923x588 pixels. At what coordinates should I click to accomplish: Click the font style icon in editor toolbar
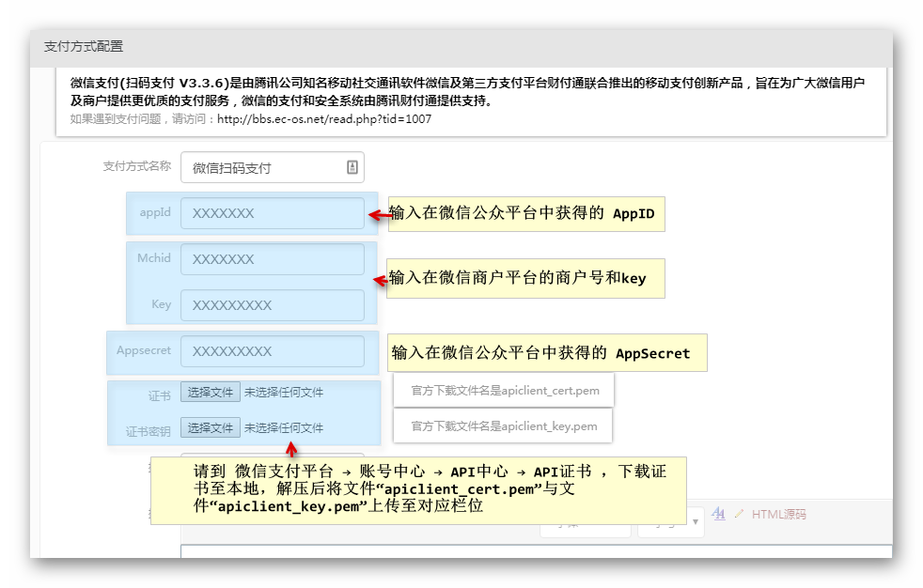click(x=718, y=514)
